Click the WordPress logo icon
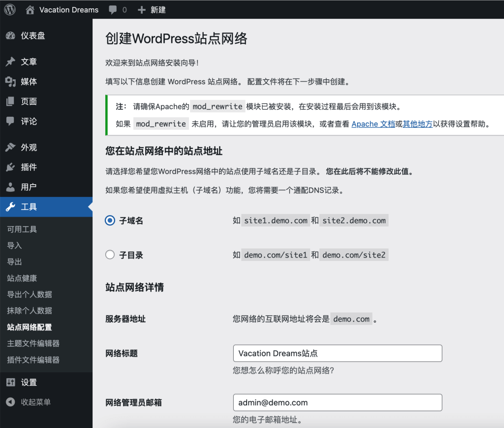 [x=10, y=9]
